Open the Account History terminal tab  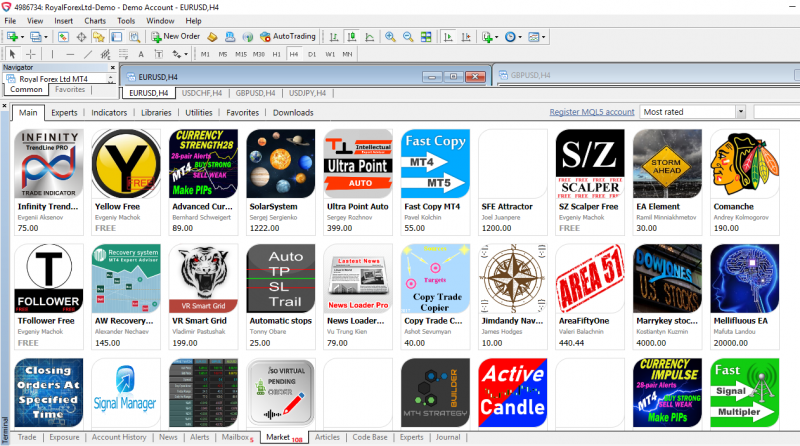coord(119,437)
